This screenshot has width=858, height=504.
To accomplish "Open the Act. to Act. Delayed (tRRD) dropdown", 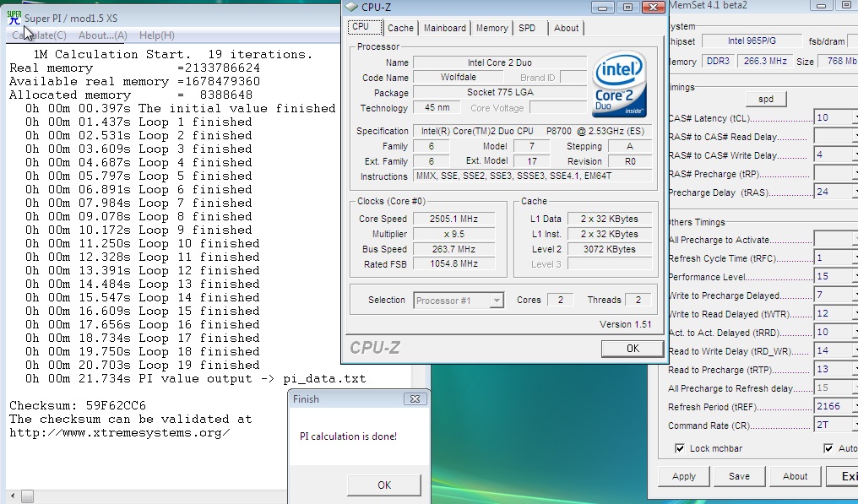I will [855, 333].
